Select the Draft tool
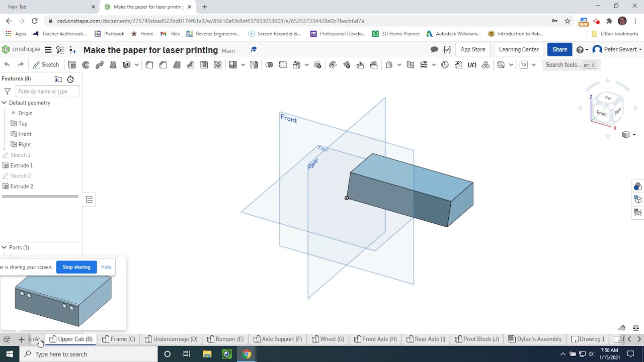 pos(177,65)
